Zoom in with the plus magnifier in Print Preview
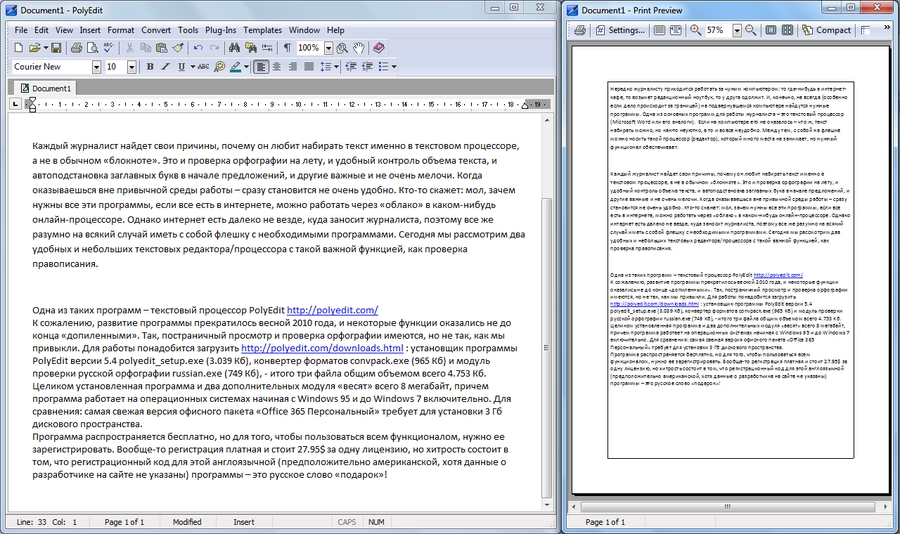This screenshot has height=534, width=900. [x=696, y=30]
